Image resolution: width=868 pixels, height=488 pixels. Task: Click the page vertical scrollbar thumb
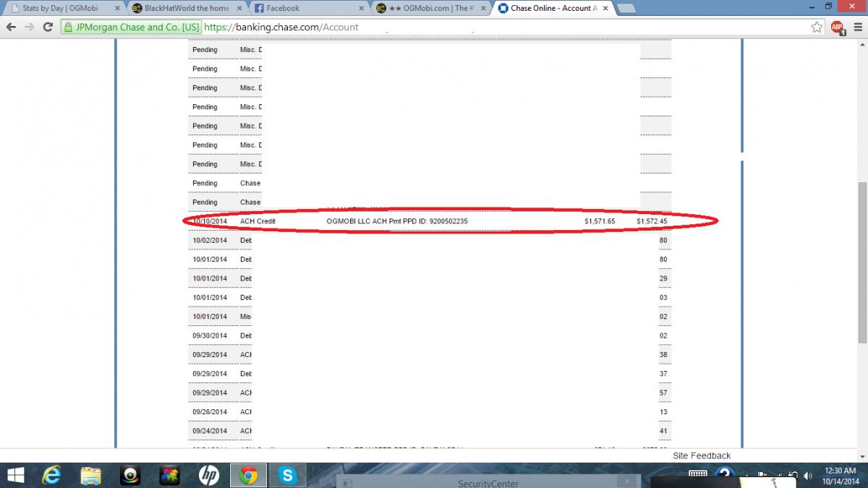coord(861,262)
